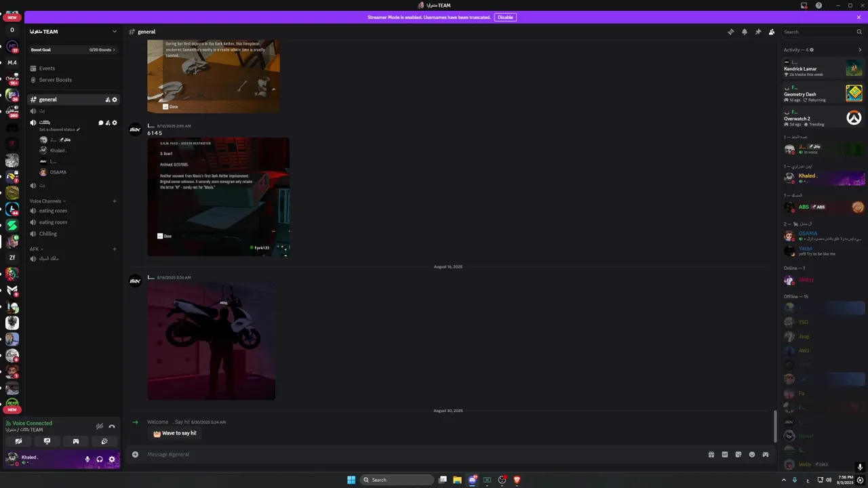Add a channel to AFK category
This screenshot has height=488, width=868.
(115, 249)
